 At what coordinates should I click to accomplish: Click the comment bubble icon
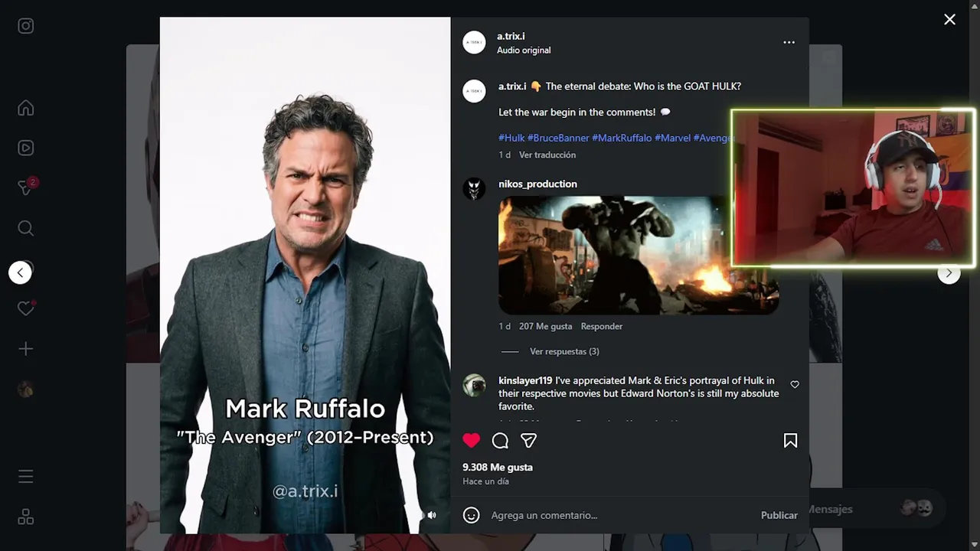click(x=501, y=440)
